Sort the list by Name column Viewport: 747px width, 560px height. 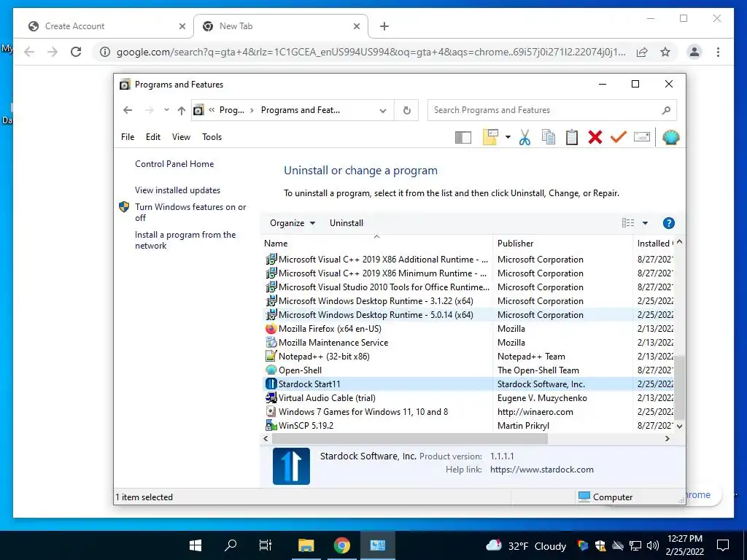point(276,244)
